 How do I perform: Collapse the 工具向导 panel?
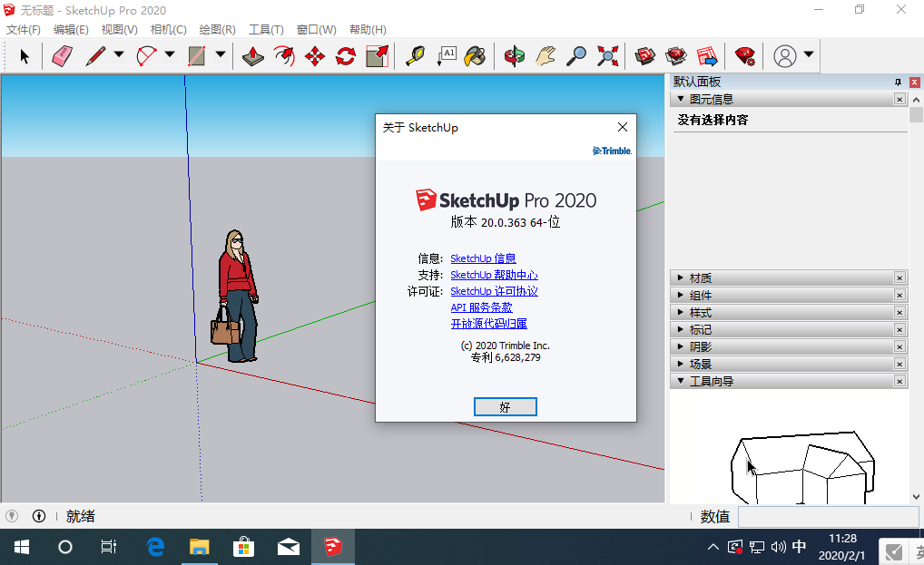(x=681, y=381)
